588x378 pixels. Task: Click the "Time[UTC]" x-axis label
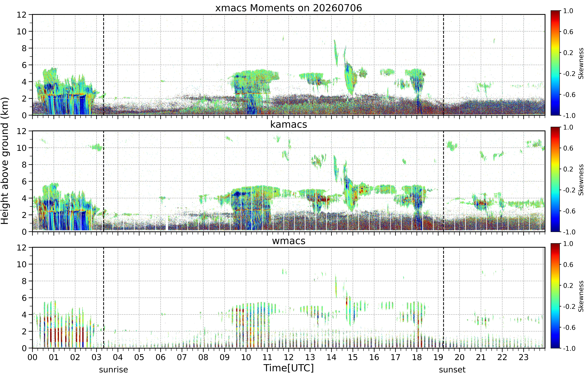pos(289,368)
